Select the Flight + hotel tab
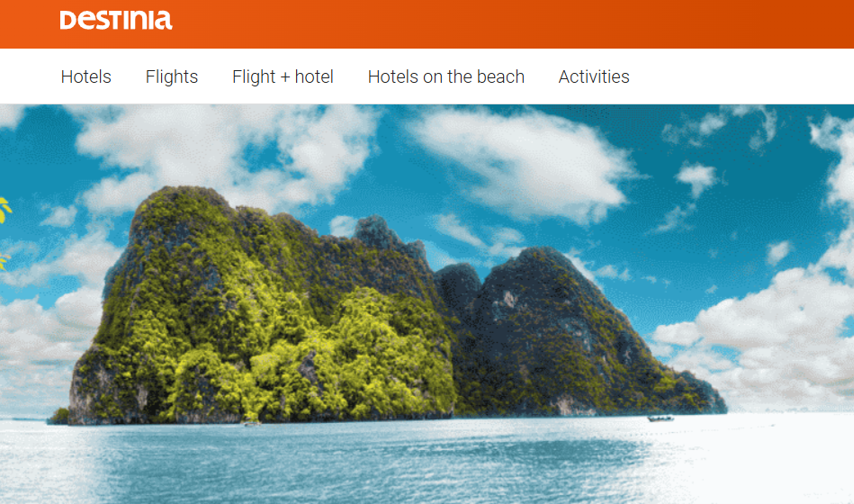Image resolution: width=854 pixels, height=504 pixels. (x=283, y=76)
